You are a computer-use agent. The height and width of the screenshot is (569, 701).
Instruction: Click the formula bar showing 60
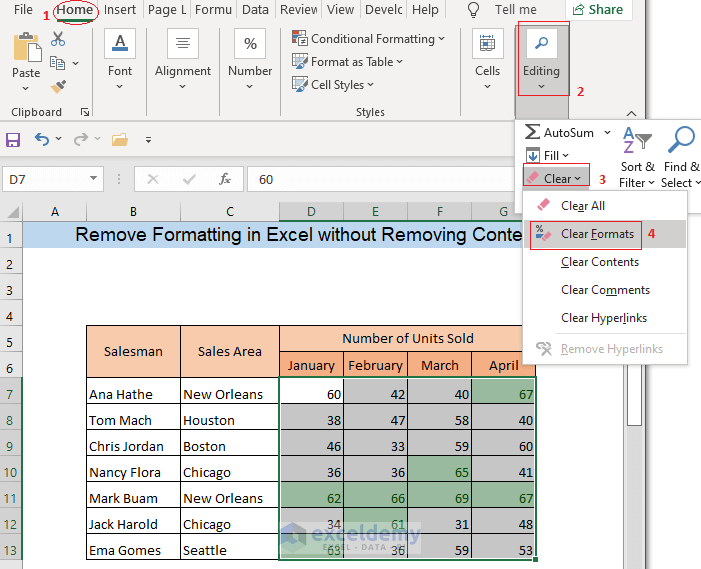pyautogui.click(x=380, y=179)
